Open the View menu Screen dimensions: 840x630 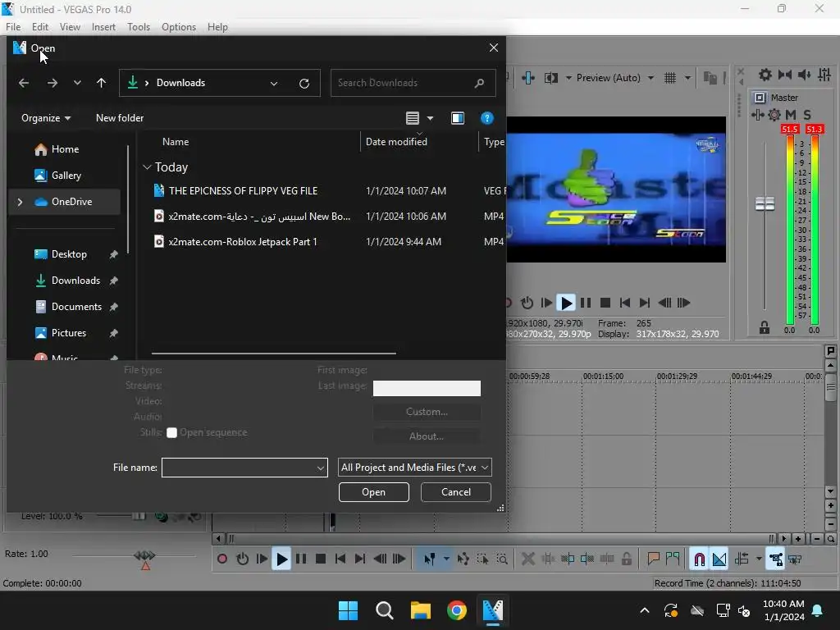click(x=70, y=27)
